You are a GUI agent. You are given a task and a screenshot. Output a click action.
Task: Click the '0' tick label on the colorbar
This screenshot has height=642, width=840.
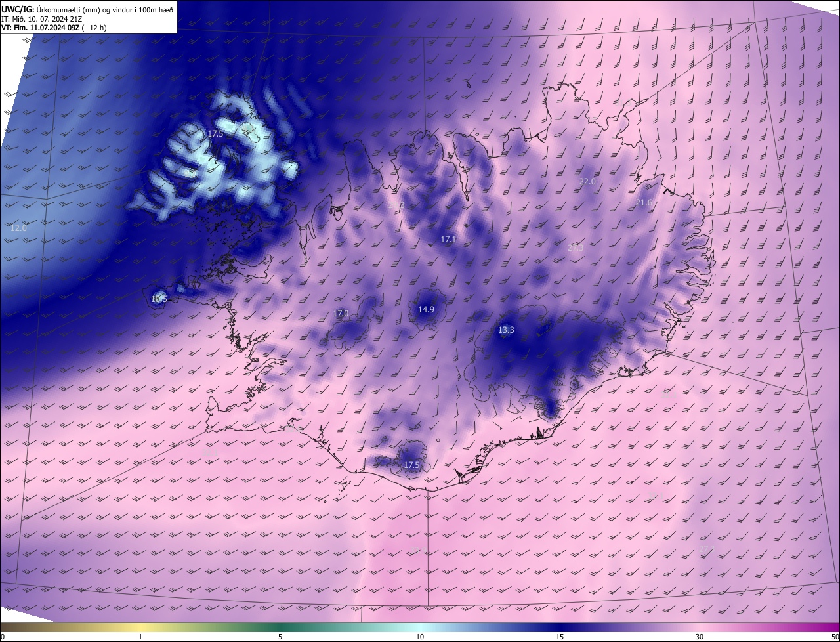[x=3, y=637]
